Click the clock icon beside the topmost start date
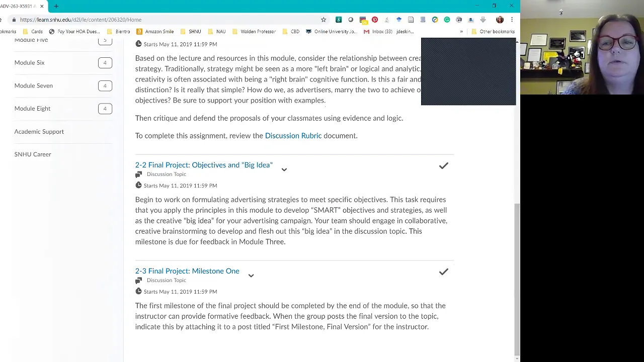The image size is (644, 362). (138, 44)
